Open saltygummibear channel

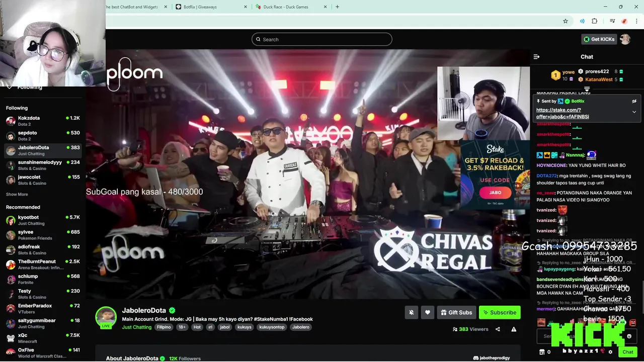coord(43,323)
